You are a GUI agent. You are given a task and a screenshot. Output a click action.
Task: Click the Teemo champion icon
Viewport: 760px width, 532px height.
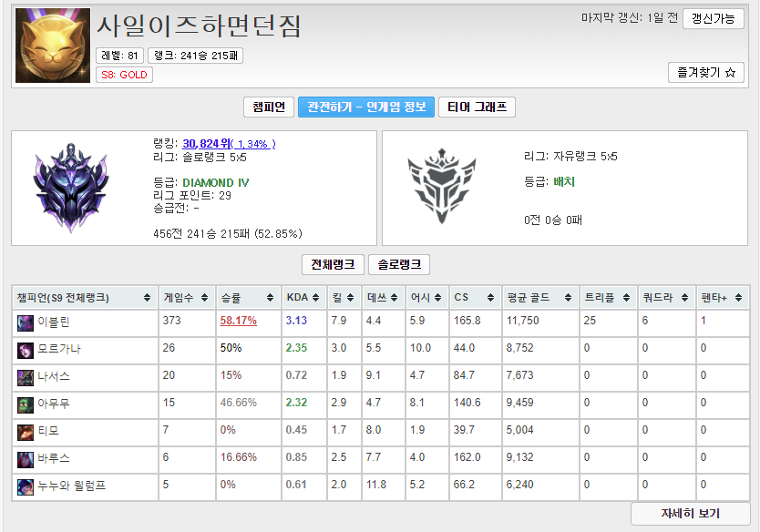(26, 431)
